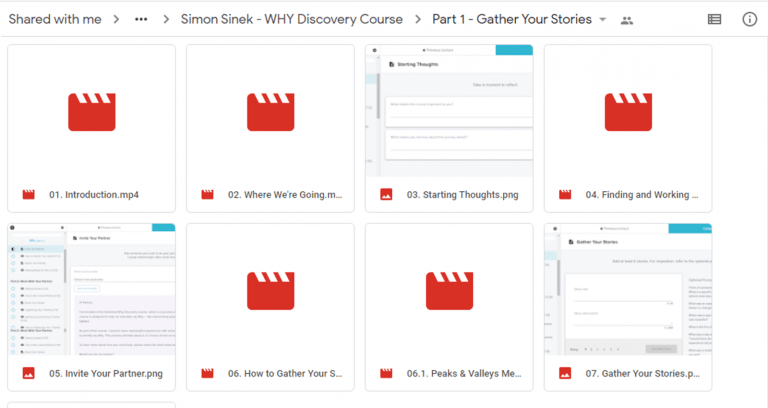Open 02. Where We're Going video thumbnail
Screen dimensions: 768x408
click(270, 112)
